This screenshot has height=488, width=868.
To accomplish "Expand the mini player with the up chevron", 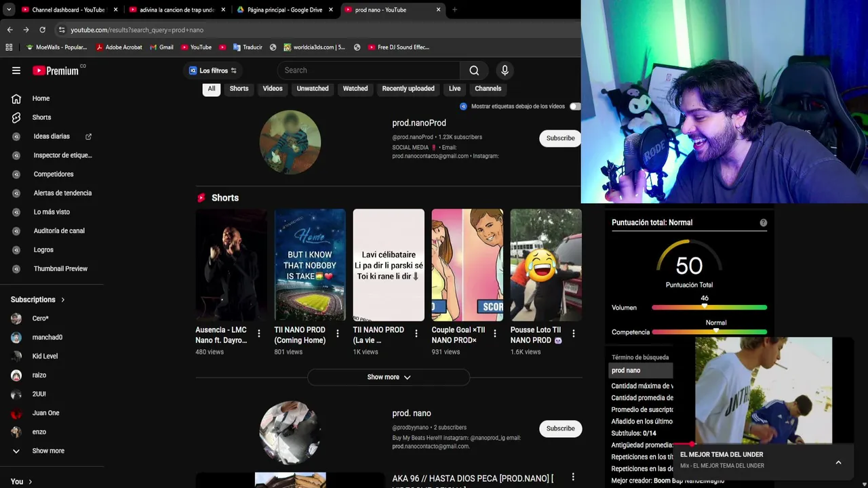I will [838, 462].
